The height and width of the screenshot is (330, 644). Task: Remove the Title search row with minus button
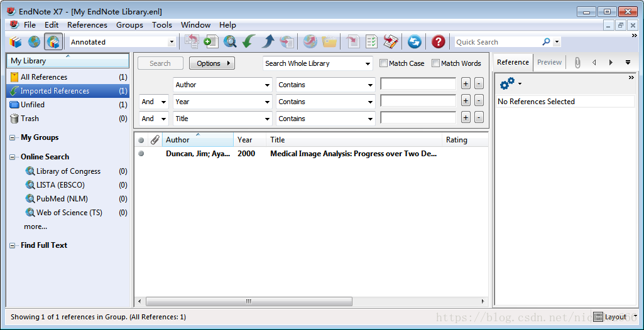click(479, 117)
